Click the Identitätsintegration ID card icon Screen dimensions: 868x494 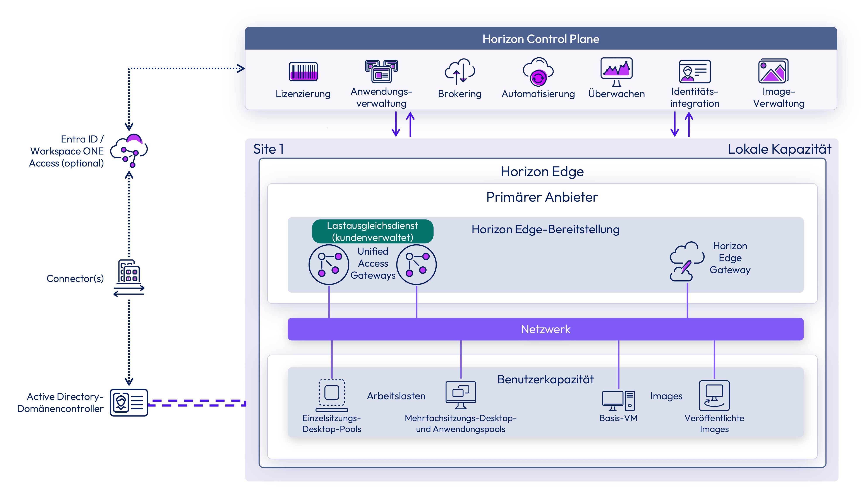pyautogui.click(x=695, y=71)
